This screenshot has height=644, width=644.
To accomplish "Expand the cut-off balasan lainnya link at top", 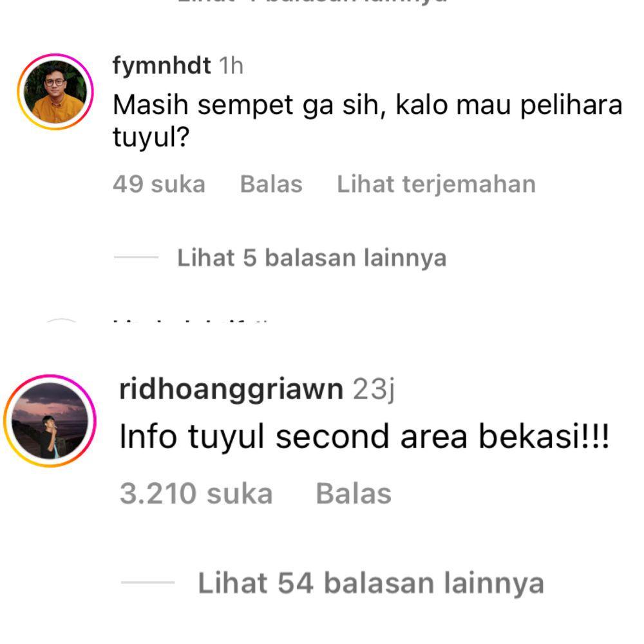I will click(x=312, y=2).
